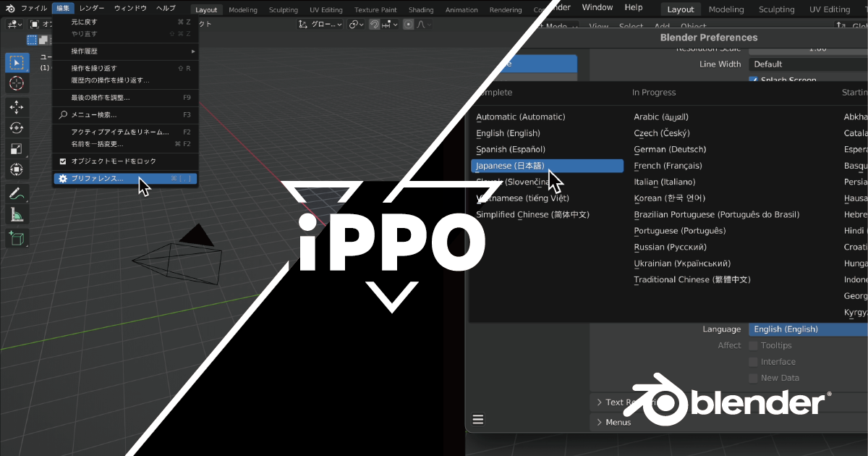Open the editor type selector icon below the Blender logo
This screenshot has width=868, height=456.
[x=14, y=24]
